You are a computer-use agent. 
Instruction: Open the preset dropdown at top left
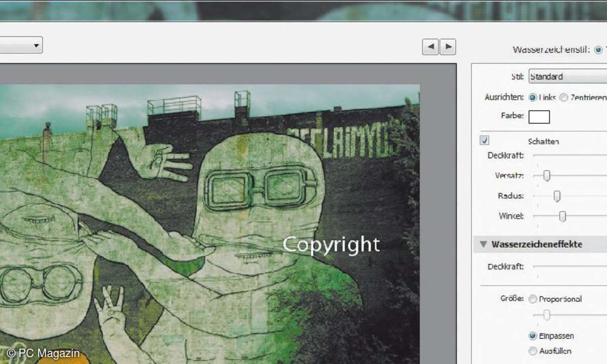point(21,45)
